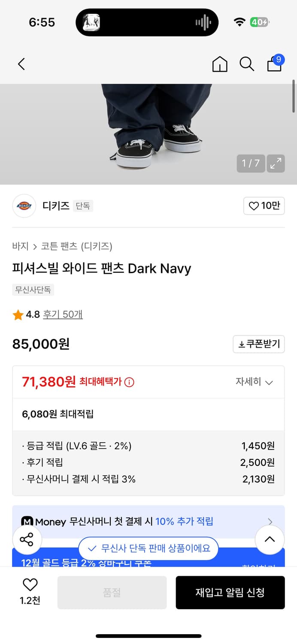The image size is (297, 644).
Task: Download a coupon via 쿠폰받기
Action: click(259, 344)
